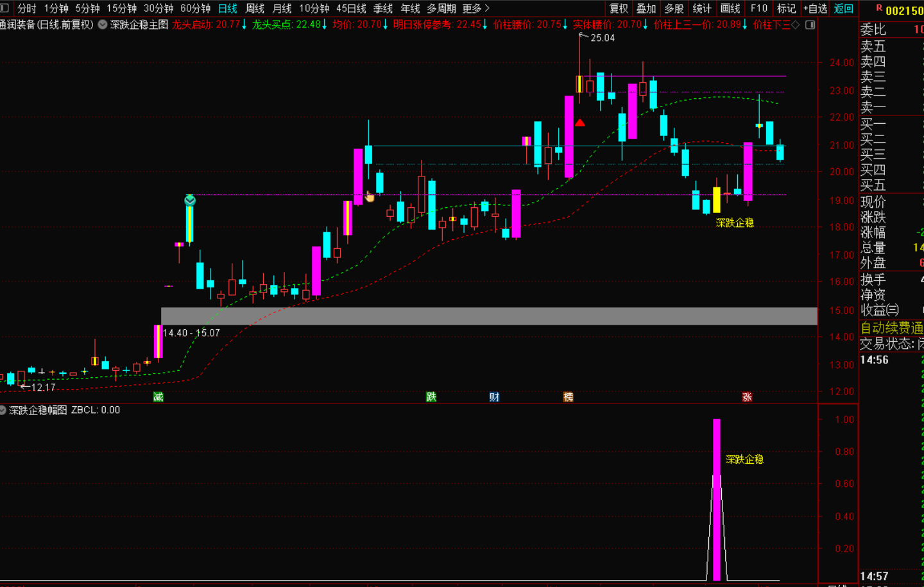This screenshot has width=924, height=587.
Task: Click the green 跌 event marker icon
Action: point(431,397)
